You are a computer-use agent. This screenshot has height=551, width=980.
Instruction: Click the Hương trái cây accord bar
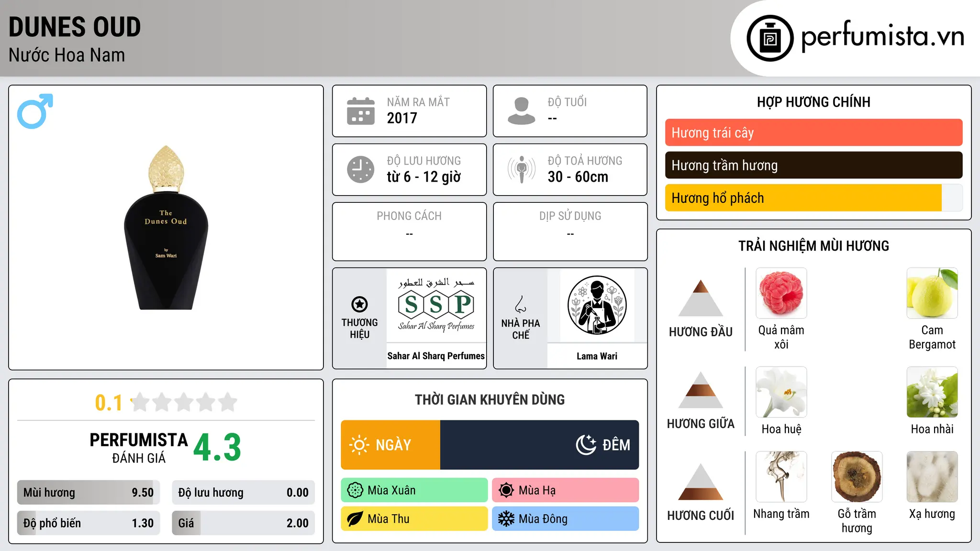813,132
